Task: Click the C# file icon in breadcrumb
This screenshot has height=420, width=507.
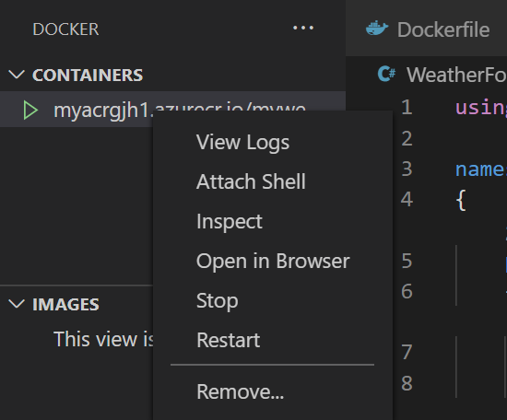Action: click(x=386, y=74)
